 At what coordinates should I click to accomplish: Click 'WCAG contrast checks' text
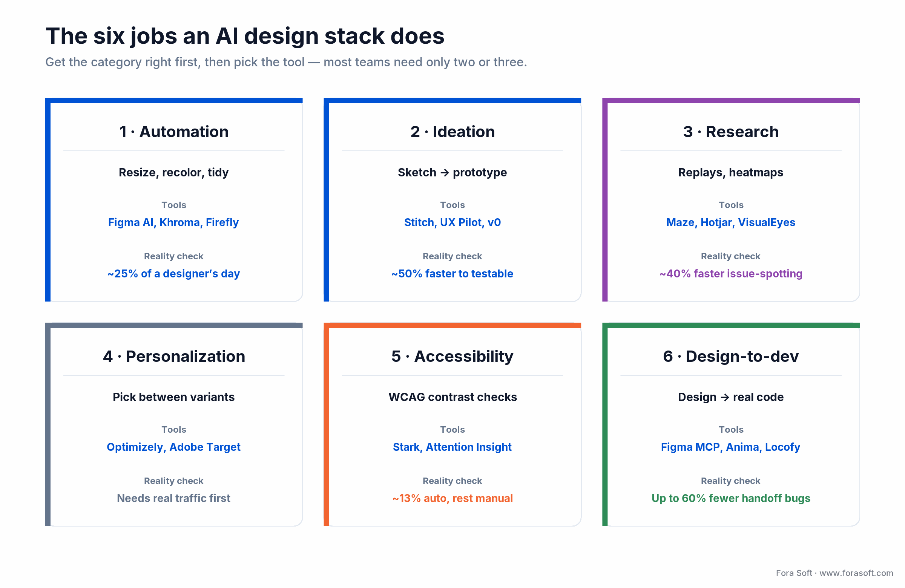452,397
